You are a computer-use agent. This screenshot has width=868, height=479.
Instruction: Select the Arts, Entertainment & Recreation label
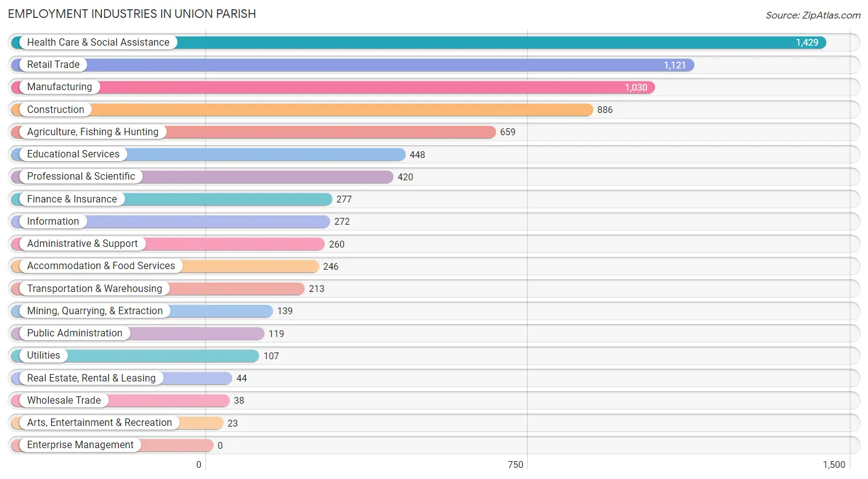(x=99, y=422)
